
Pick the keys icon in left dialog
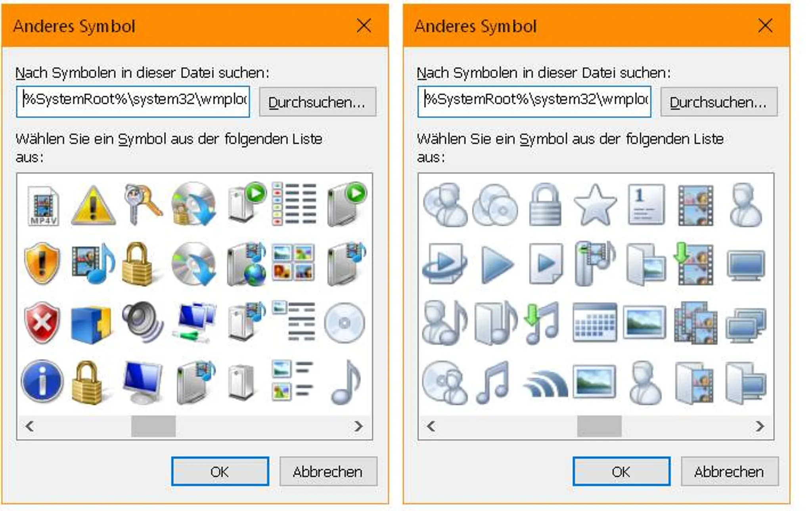point(143,205)
